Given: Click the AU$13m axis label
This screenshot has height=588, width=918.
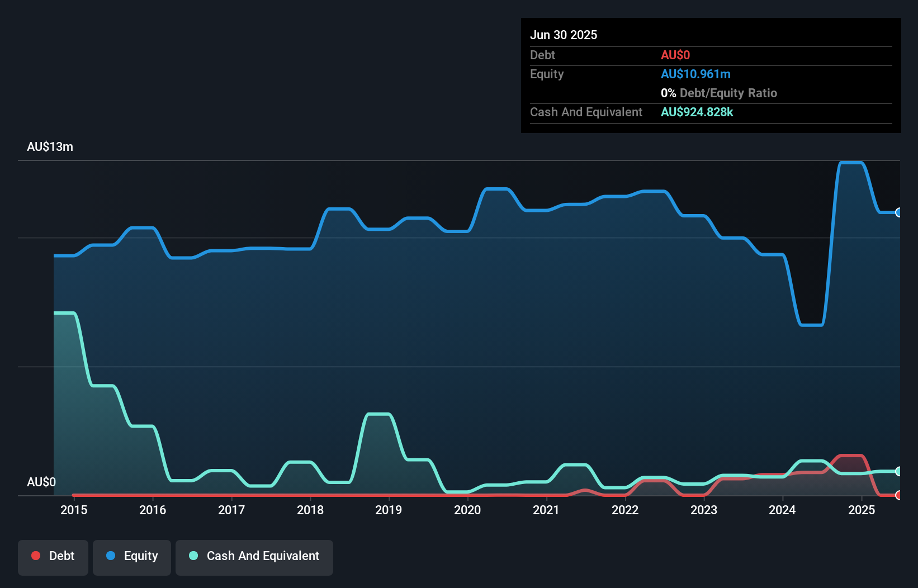Looking at the screenshot, I should pyautogui.click(x=50, y=146).
